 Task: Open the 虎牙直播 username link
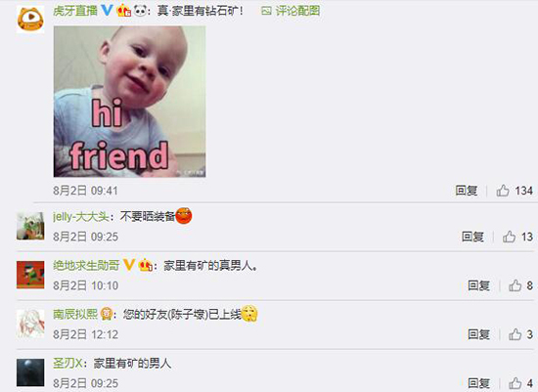(75, 11)
